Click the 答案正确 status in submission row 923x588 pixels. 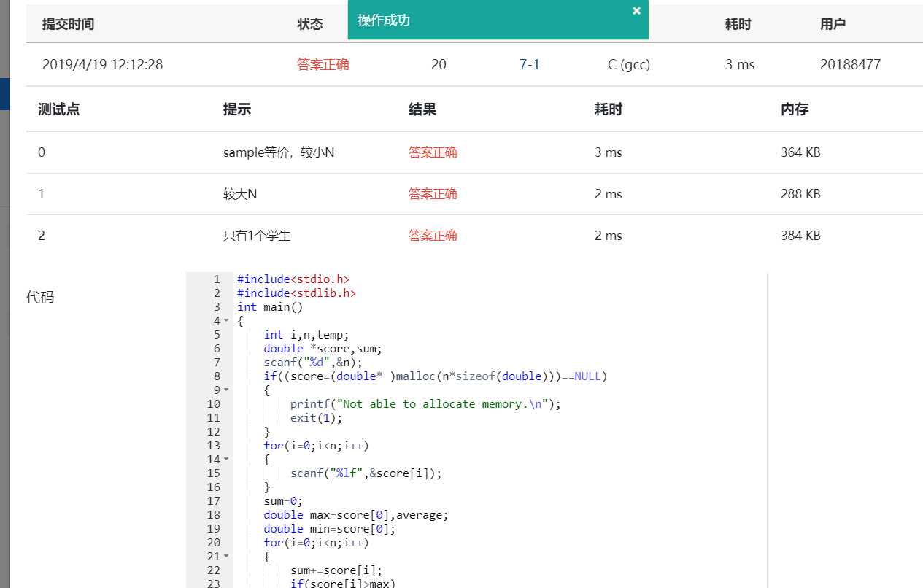tap(323, 64)
